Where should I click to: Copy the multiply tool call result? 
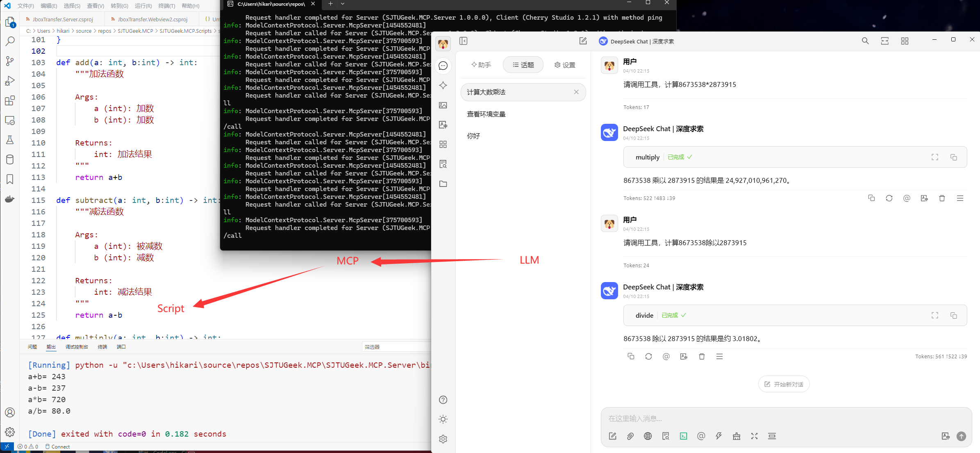(954, 157)
